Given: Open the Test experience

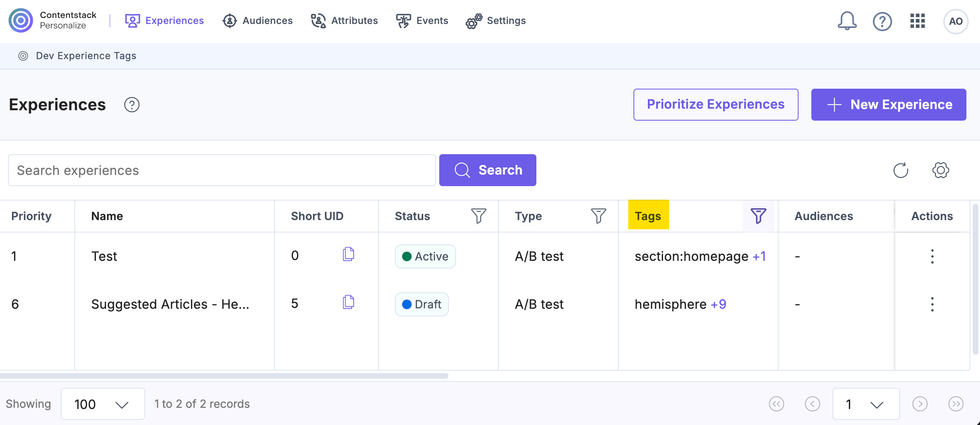Looking at the screenshot, I should click(x=104, y=256).
